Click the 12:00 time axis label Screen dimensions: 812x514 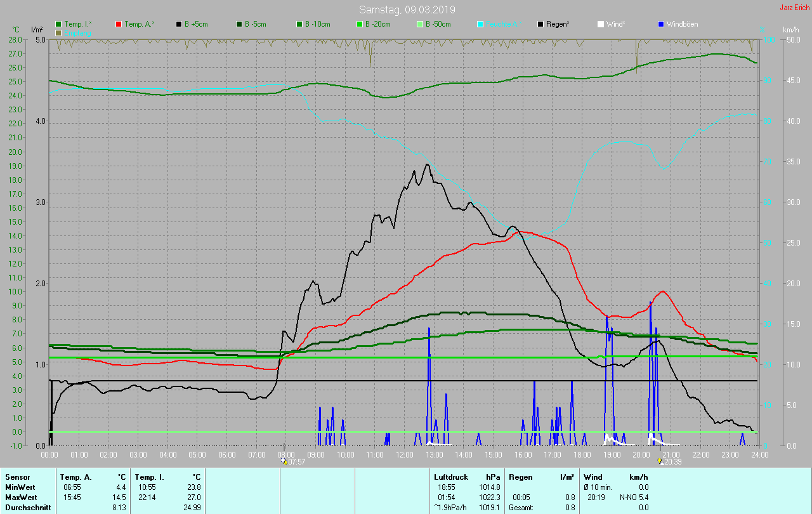pos(405,455)
